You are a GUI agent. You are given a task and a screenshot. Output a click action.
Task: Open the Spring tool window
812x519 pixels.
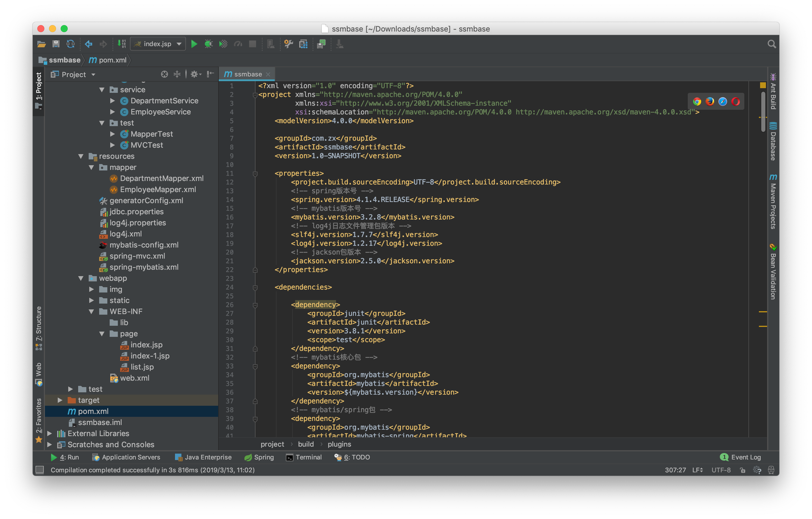[259, 457]
